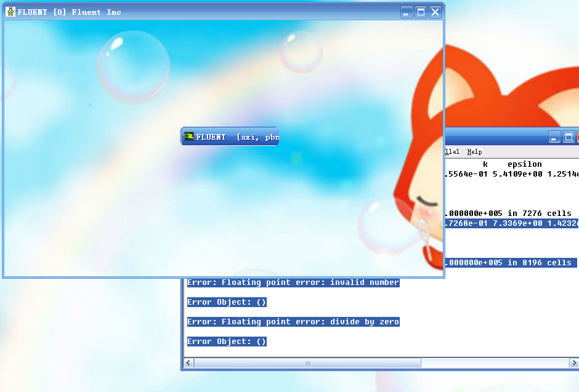The height and width of the screenshot is (392, 579).
Task: Open the partially hidden Parallel menu
Action: tap(452, 151)
